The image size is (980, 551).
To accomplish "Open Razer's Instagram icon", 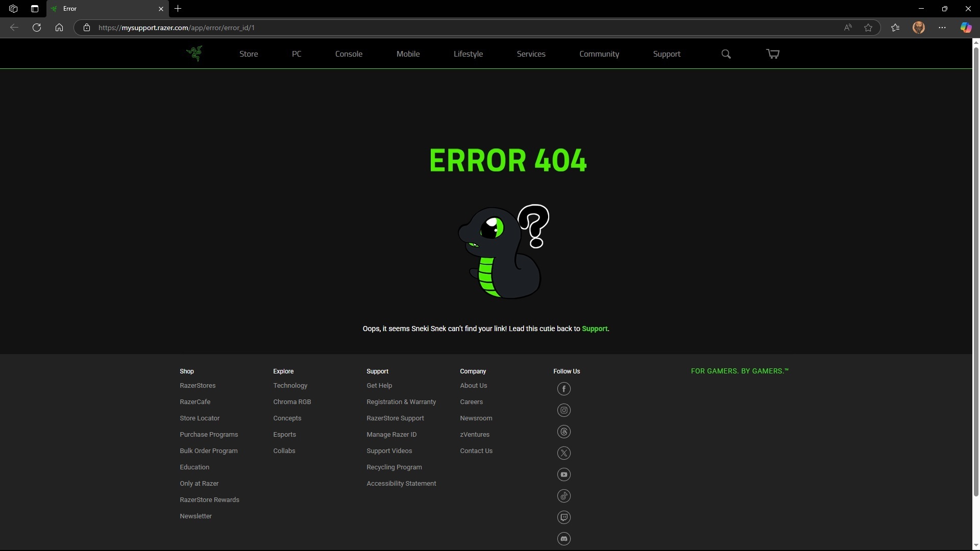I will (x=563, y=410).
